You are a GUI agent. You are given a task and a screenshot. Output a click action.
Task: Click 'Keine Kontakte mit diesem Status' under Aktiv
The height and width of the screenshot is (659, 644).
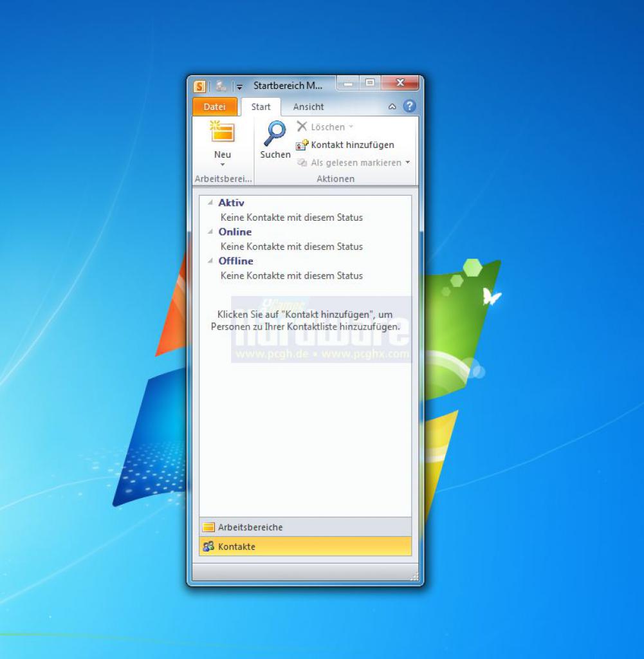(291, 218)
